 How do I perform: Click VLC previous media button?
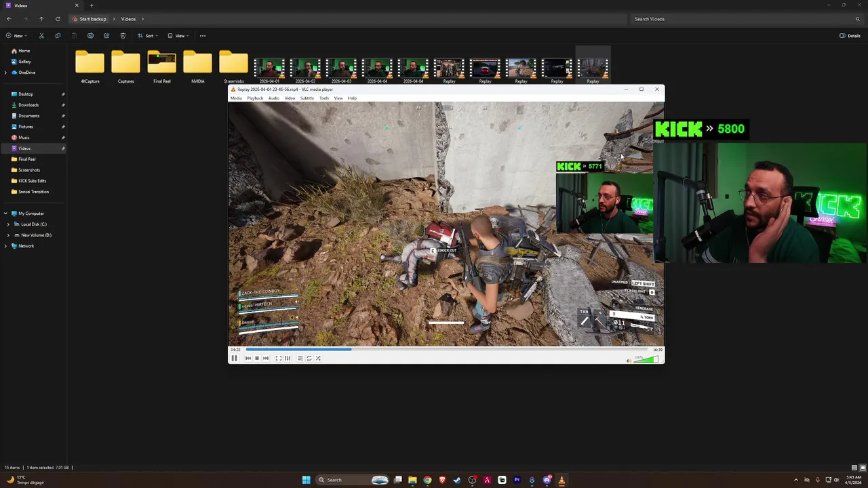tap(248, 358)
